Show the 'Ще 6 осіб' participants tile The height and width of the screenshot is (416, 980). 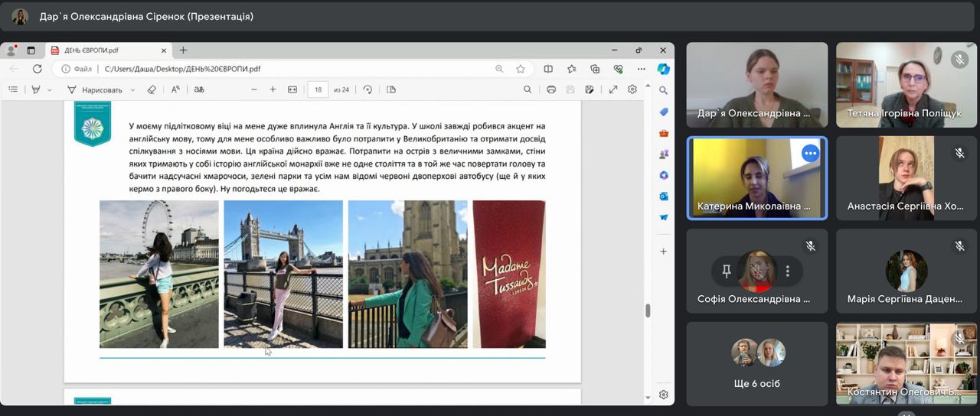[756, 363]
